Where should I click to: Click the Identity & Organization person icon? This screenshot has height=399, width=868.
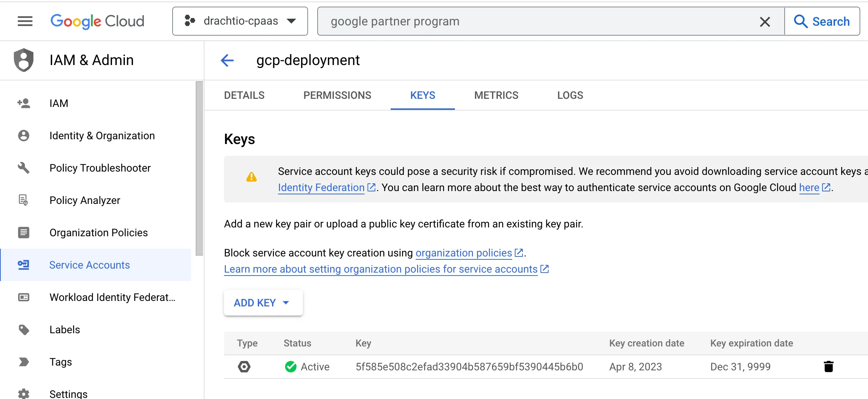(24, 136)
